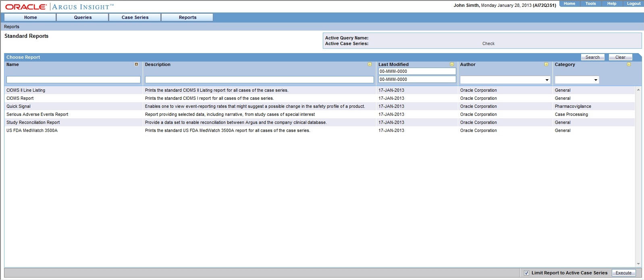Click Logout
The image size is (644, 280).
[x=634, y=4]
